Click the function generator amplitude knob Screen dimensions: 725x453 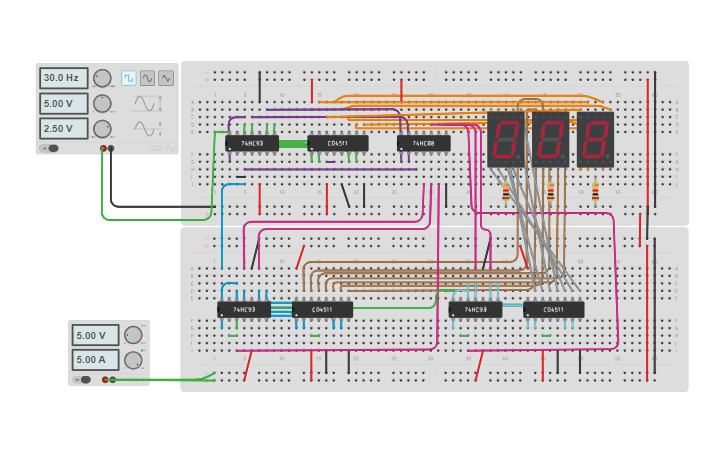102,103
